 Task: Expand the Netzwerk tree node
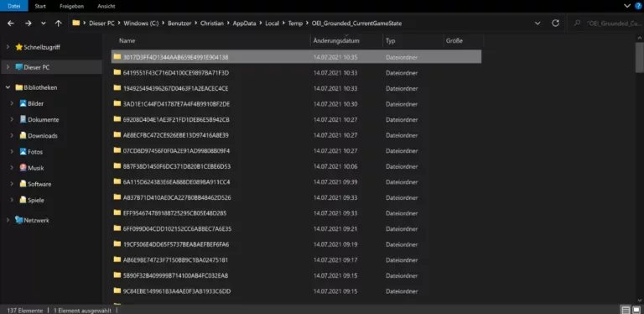coord(8,220)
